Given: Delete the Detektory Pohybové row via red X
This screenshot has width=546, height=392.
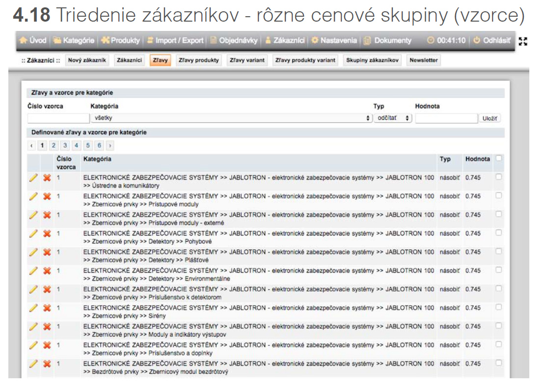Looking at the screenshot, I should [x=47, y=233].
